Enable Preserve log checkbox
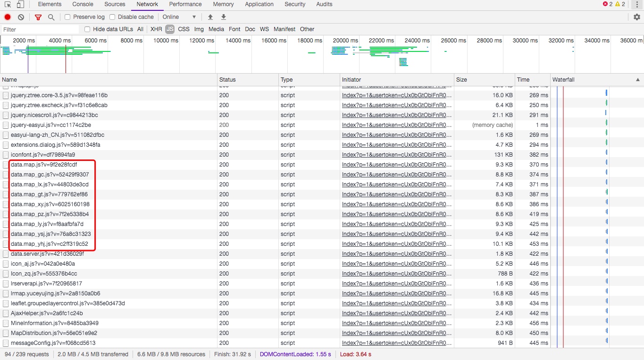The height and width of the screenshot is (360, 644). (x=67, y=17)
